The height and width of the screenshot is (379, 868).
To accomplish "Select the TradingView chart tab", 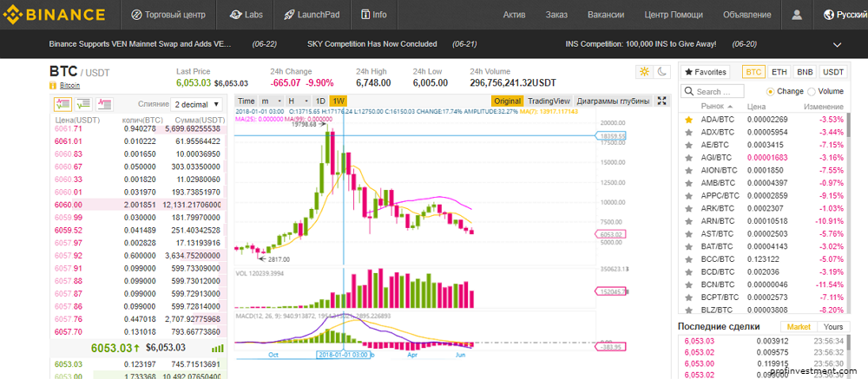I will [x=549, y=101].
